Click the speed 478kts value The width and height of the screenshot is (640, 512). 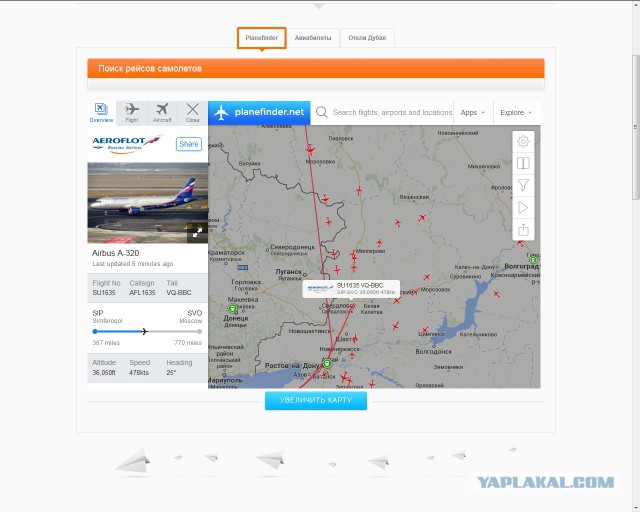139,373
